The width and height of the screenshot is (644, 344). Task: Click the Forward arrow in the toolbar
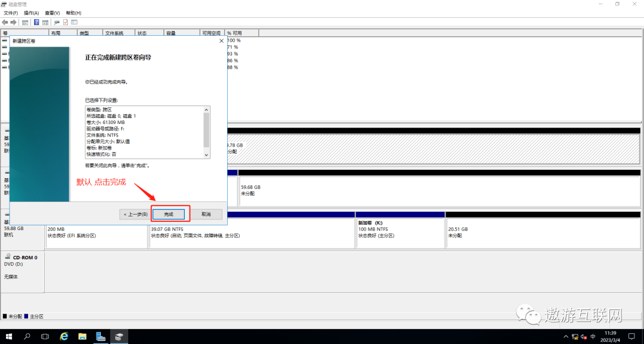click(x=14, y=22)
